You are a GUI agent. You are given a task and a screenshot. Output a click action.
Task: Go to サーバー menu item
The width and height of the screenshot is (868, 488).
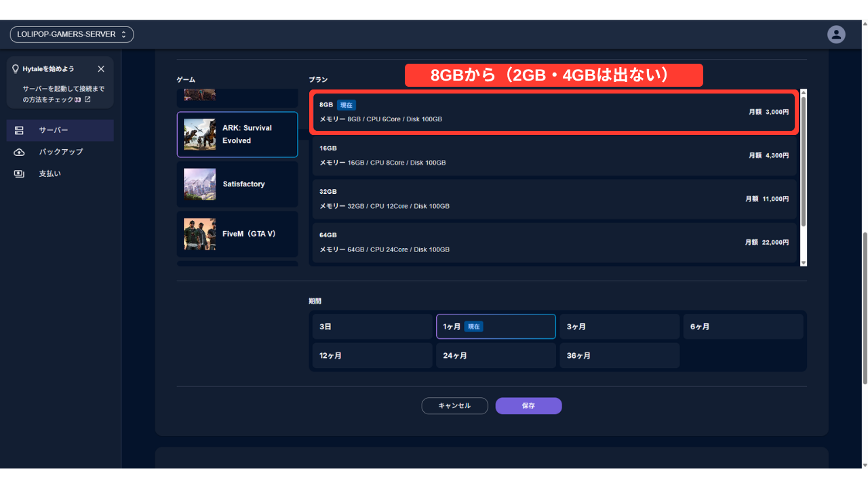coord(60,130)
